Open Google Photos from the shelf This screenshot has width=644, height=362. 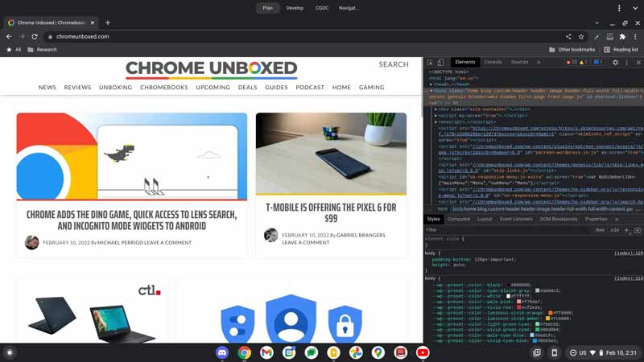pyautogui.click(x=356, y=352)
